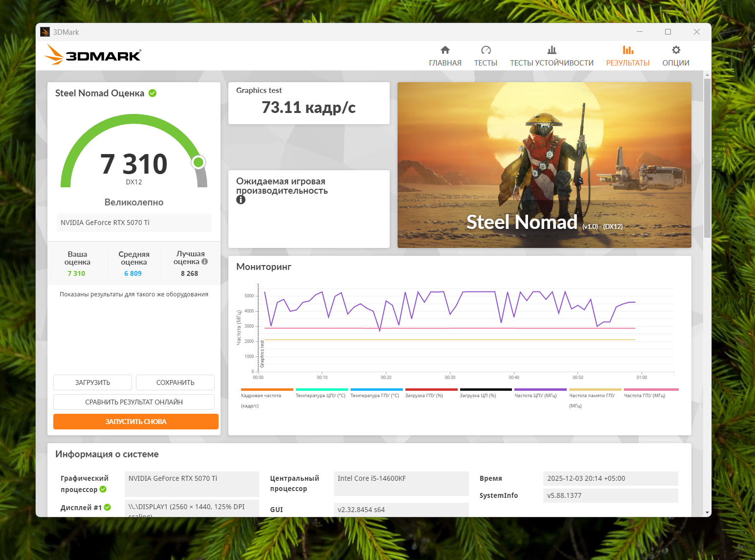Click the СОХРАНИТЬ button
Image resolution: width=755 pixels, height=560 pixels.
pos(175,382)
